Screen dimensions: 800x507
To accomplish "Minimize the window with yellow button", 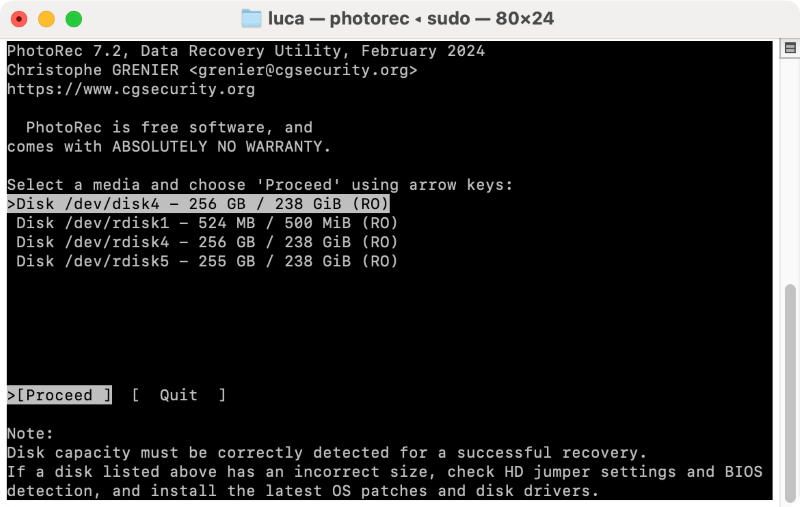I will (46, 19).
